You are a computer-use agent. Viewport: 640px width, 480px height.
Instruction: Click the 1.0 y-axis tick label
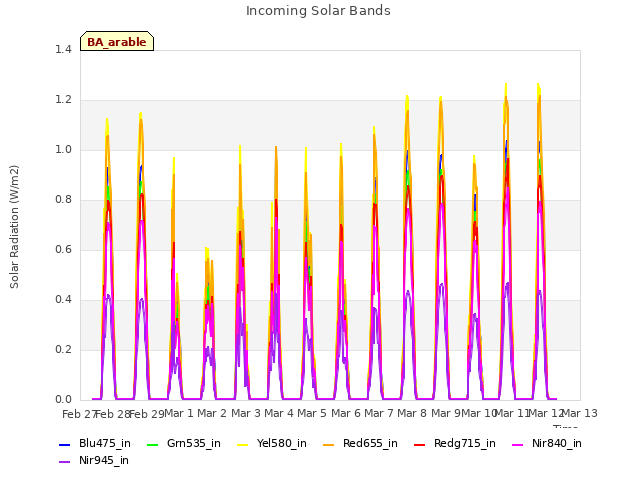[63, 149]
